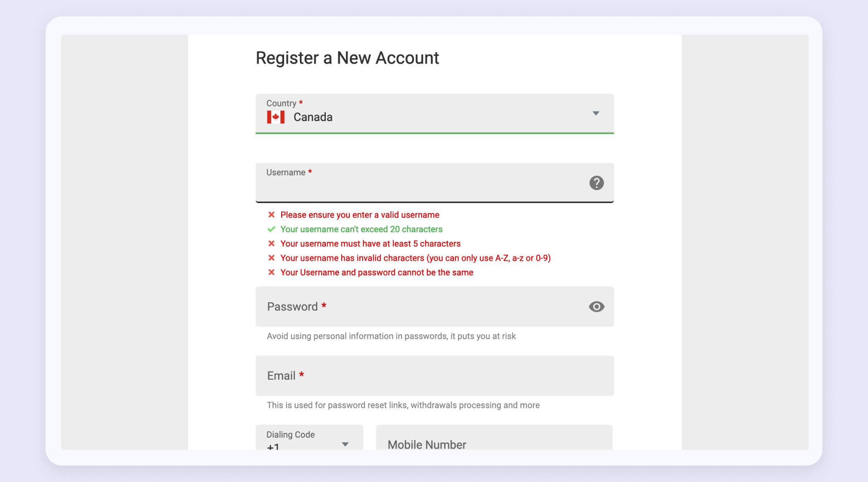Click the Canada flag icon
868x482 pixels.
pos(276,117)
